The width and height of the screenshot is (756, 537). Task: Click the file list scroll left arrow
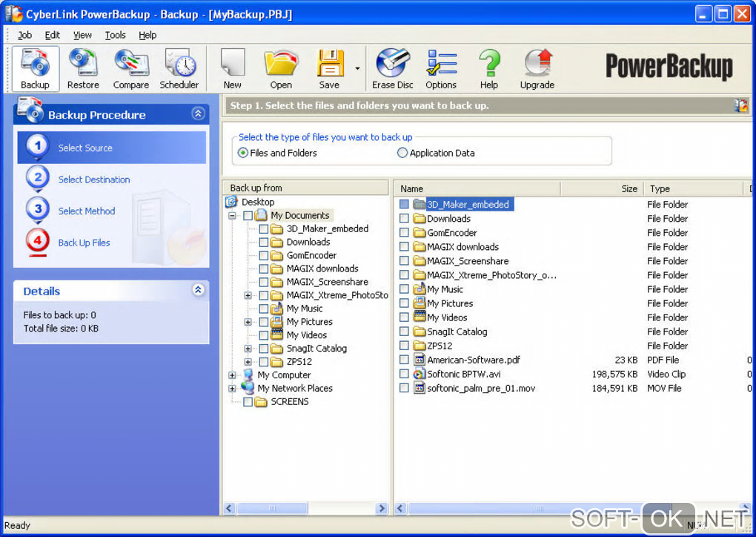(400, 508)
